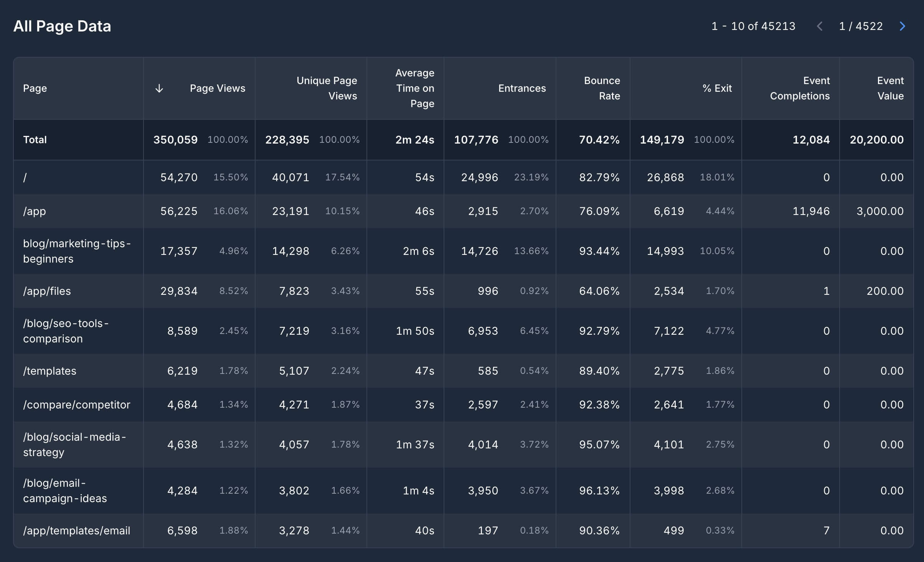Open blog/marketing-tips-beginners page entry
This screenshot has height=562, width=924.
pyautogui.click(x=77, y=251)
